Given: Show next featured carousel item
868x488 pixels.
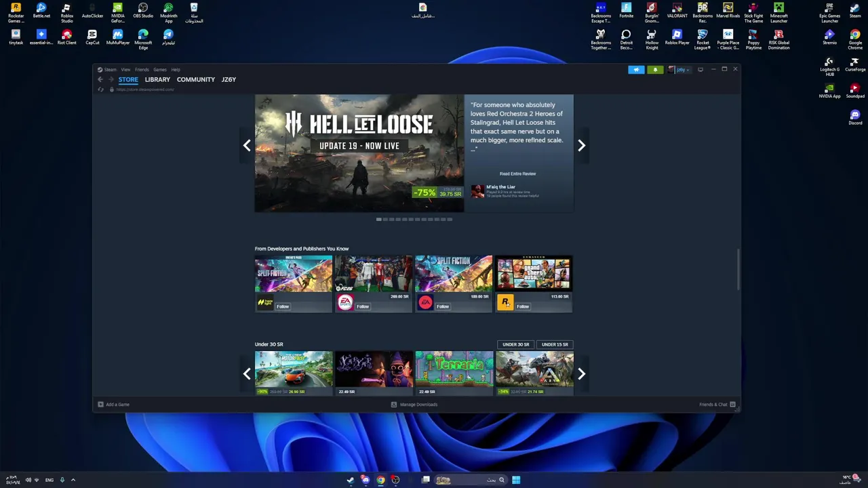Looking at the screenshot, I should pos(581,145).
